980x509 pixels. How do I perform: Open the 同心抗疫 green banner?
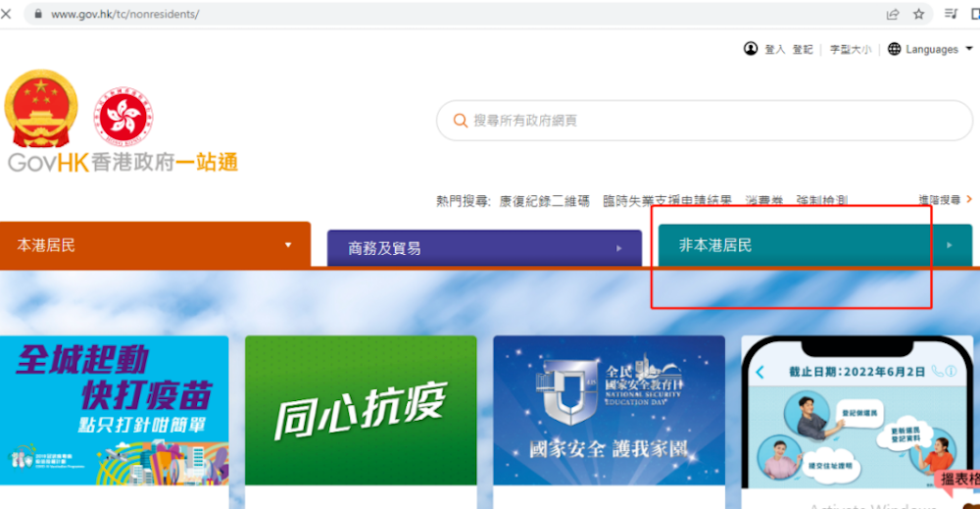click(x=361, y=410)
